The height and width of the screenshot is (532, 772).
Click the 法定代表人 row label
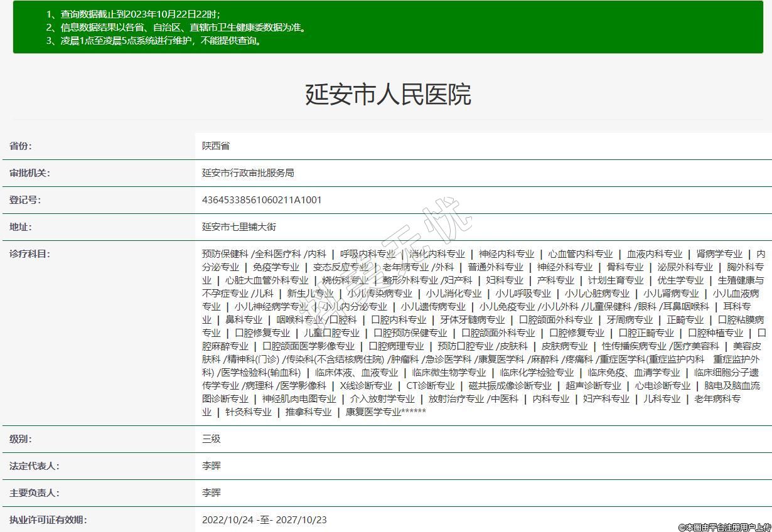click(34, 465)
